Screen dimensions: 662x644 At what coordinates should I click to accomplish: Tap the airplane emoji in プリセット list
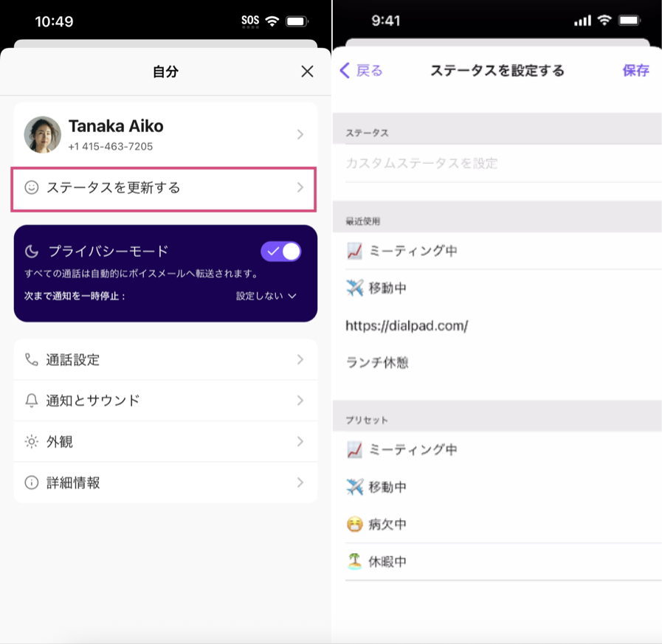click(x=354, y=488)
